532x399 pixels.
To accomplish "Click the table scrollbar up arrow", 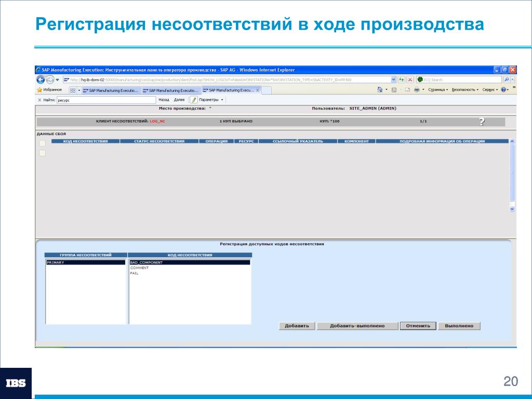I will tap(512, 141).
